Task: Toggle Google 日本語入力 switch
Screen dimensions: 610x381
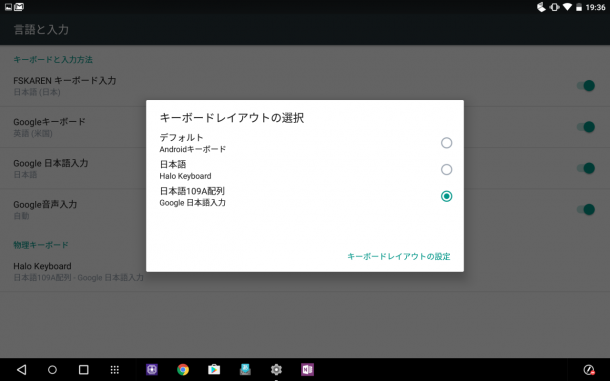Action: point(585,168)
